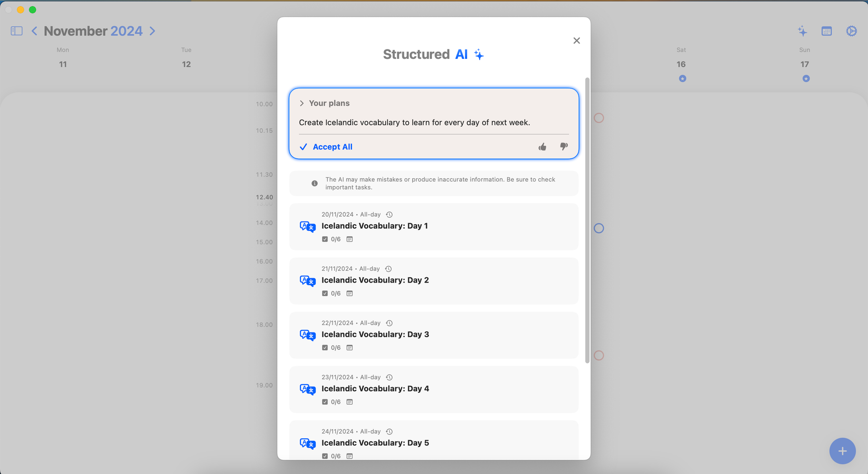Click translate icon of Day 1 task
This screenshot has height=474, width=868.
[308, 227]
